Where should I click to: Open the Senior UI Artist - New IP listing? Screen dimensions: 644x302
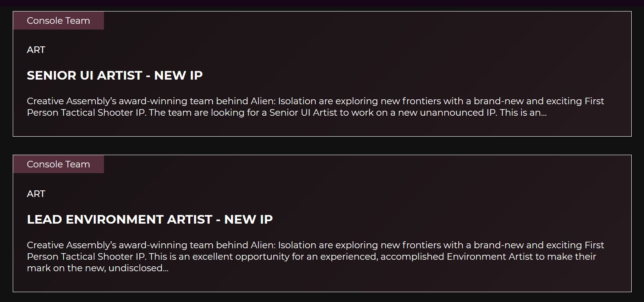115,75
